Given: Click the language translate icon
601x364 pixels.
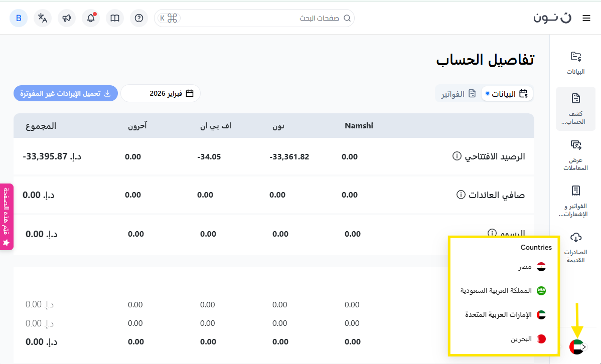Looking at the screenshot, I should [x=43, y=19].
